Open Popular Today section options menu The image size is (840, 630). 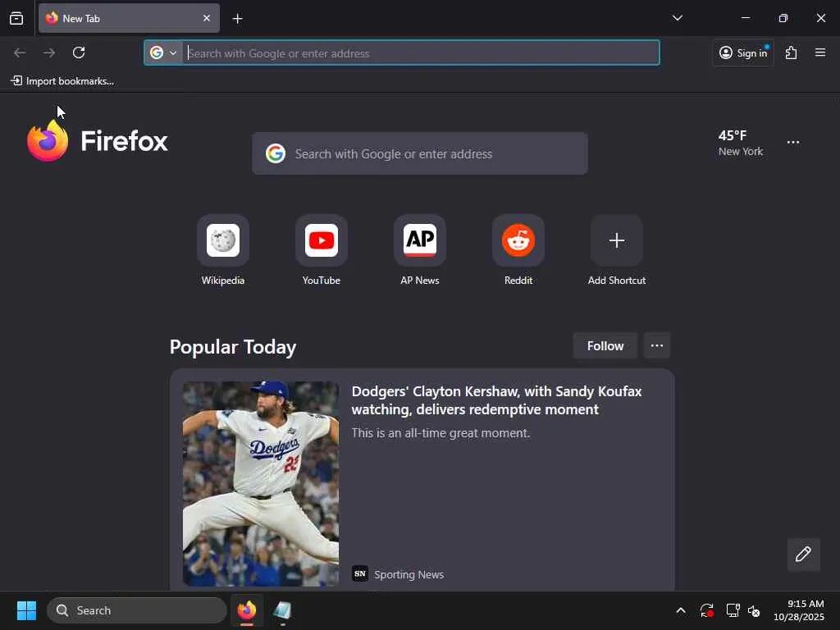657,346
